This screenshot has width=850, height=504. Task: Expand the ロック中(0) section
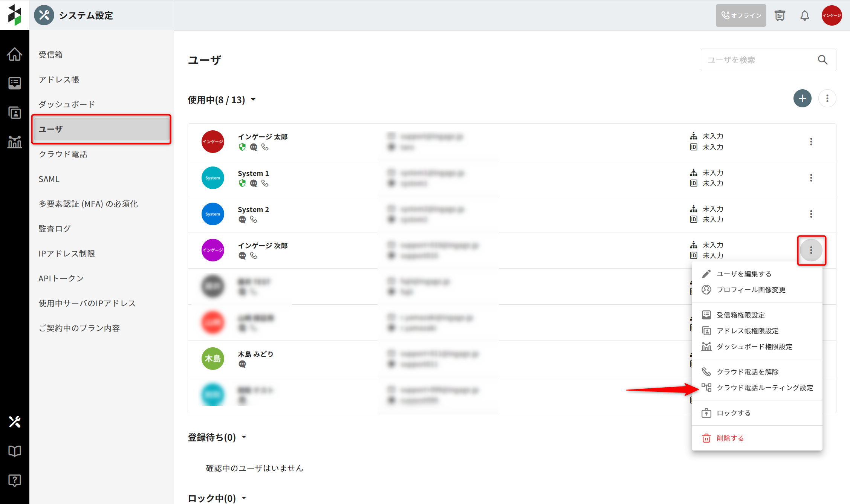(x=244, y=498)
